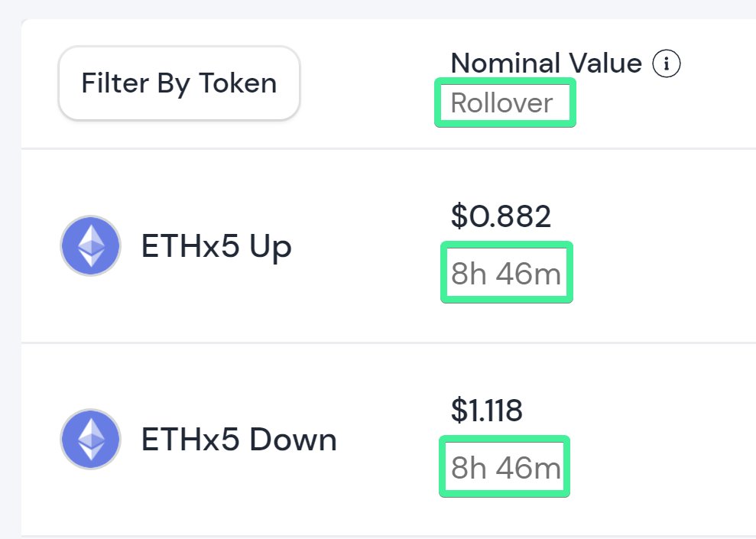Select the ETHx5 Down token name
756x539 pixels.
point(238,439)
